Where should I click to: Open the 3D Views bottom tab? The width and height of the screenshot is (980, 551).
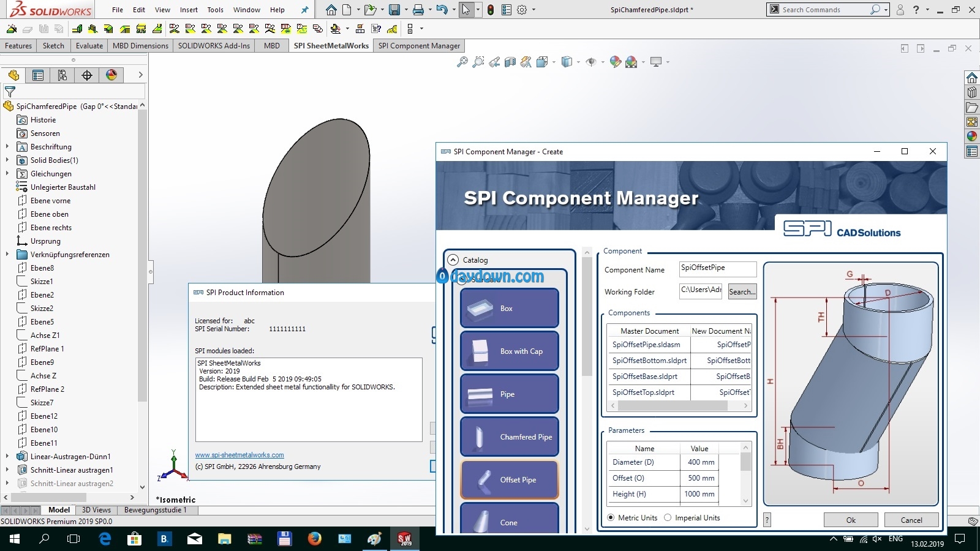click(x=96, y=510)
